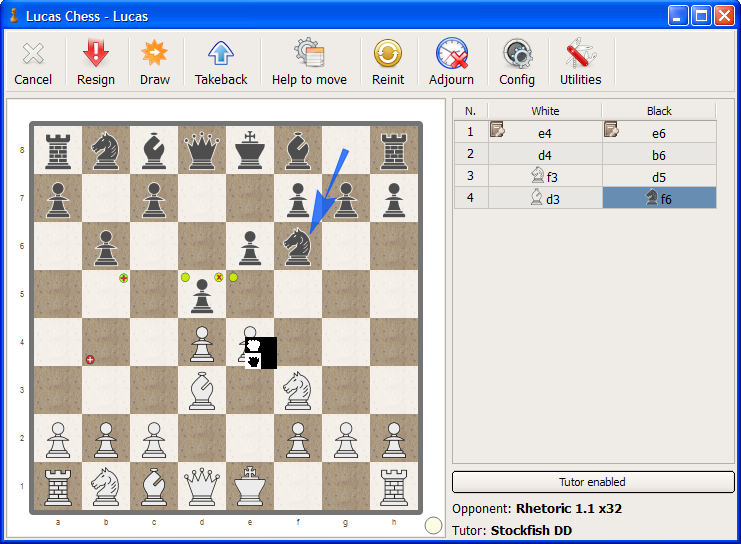Select White's knight f3 move entry
This screenshot has width=741, height=544.
tap(545, 176)
